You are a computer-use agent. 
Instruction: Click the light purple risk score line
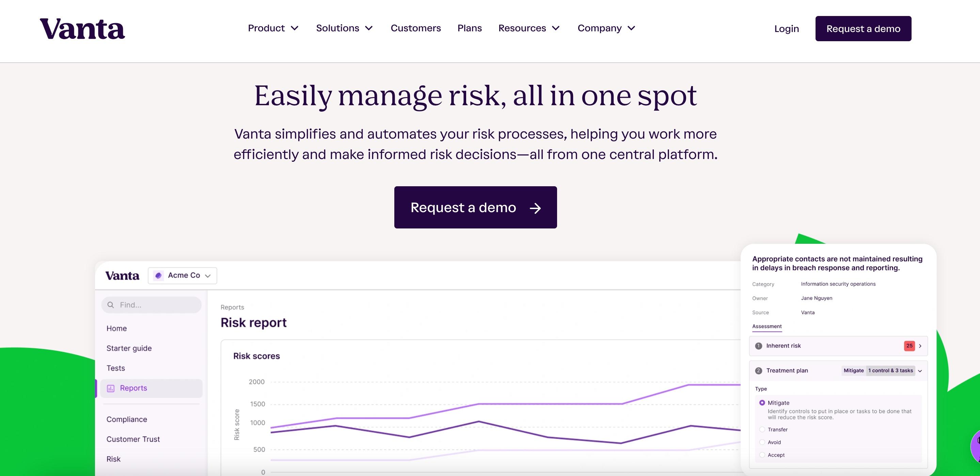548,404
